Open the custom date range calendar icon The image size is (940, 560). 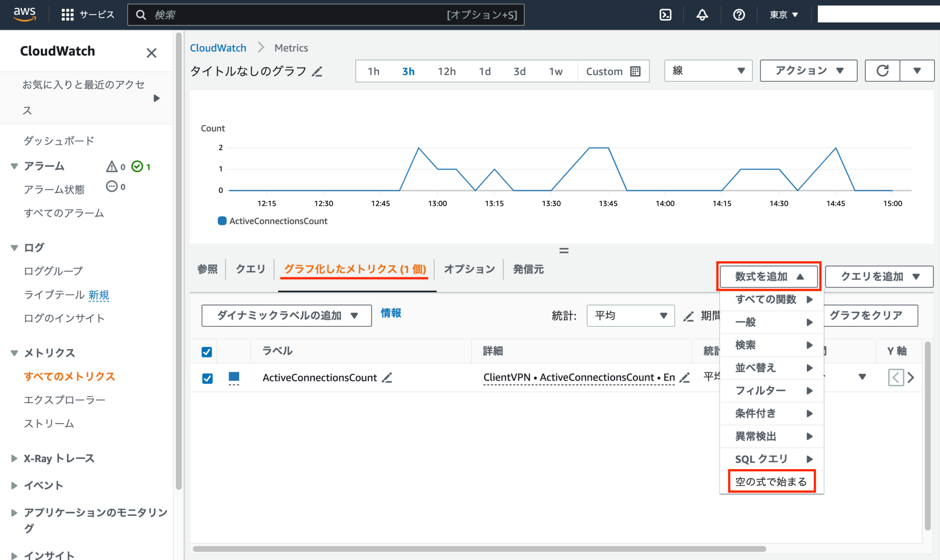pos(635,71)
